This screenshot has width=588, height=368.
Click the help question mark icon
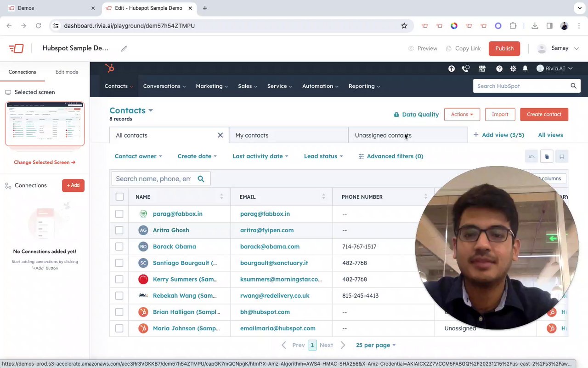point(499,69)
